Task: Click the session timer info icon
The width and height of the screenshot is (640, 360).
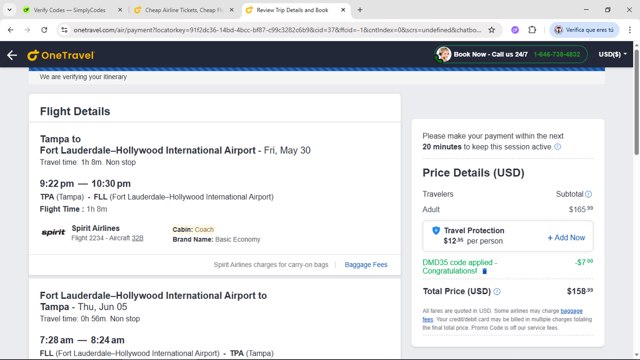Action: pyautogui.click(x=558, y=147)
